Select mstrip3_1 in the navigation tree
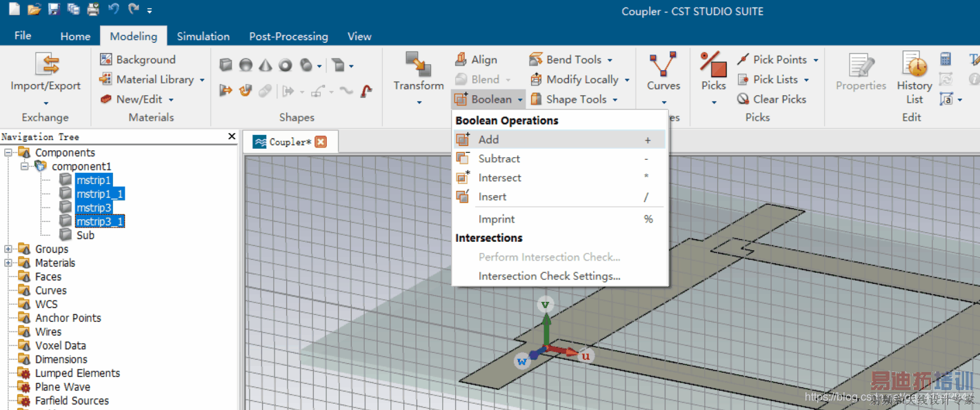Screen dimensions: 980x410 (x=100, y=221)
